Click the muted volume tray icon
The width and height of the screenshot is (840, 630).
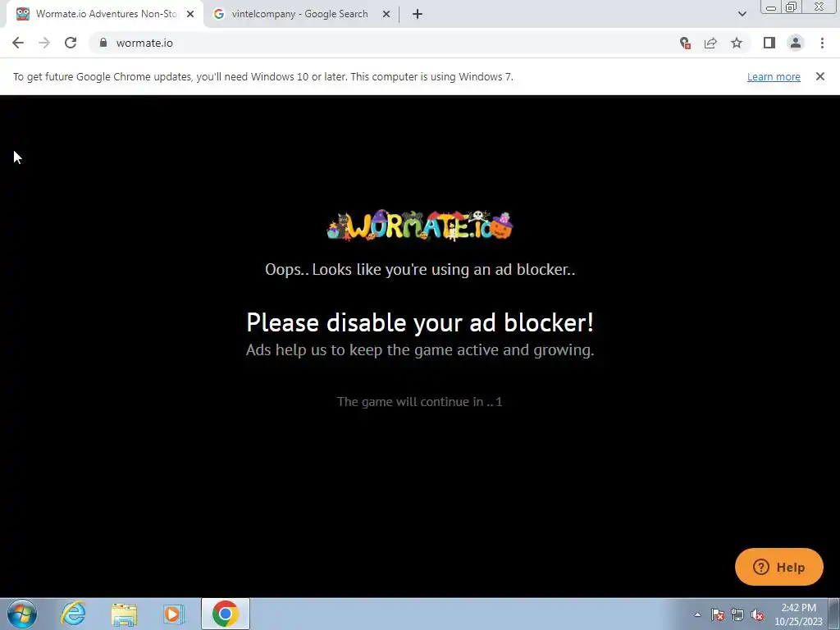tap(757, 614)
